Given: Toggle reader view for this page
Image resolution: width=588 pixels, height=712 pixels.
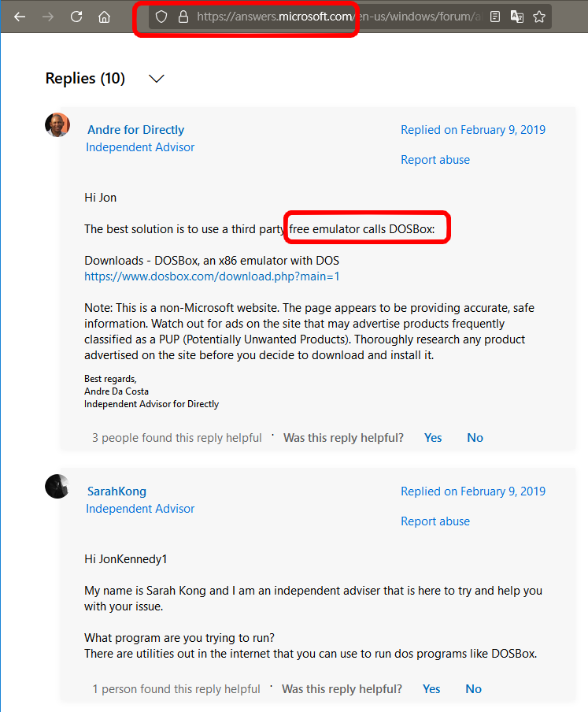Looking at the screenshot, I should pos(494,17).
